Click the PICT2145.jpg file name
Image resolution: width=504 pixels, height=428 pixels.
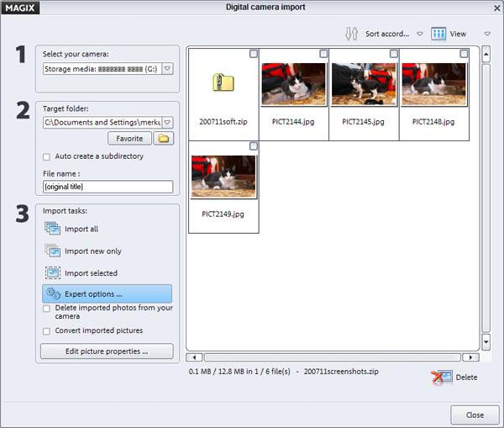click(x=363, y=122)
